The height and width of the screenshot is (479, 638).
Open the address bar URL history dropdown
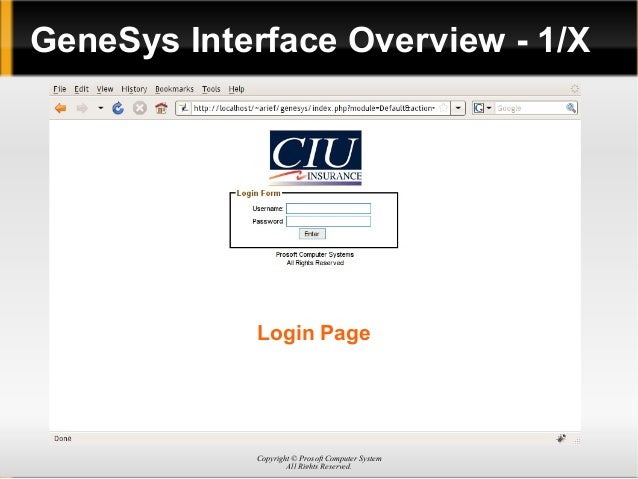pyautogui.click(x=458, y=108)
